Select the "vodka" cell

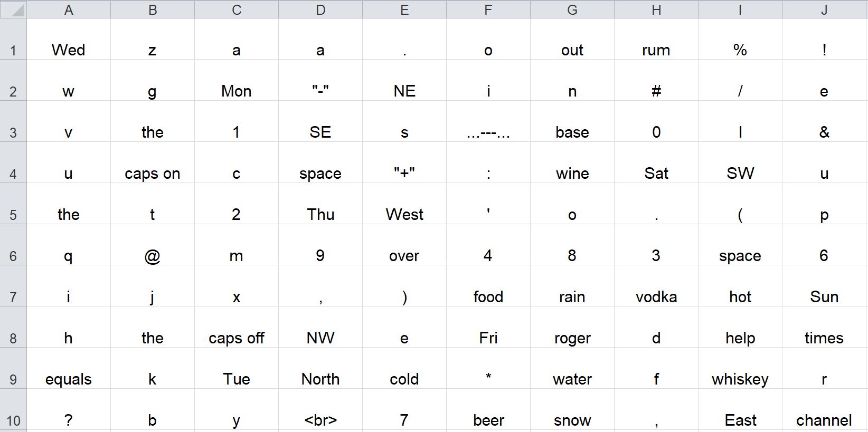tap(656, 286)
